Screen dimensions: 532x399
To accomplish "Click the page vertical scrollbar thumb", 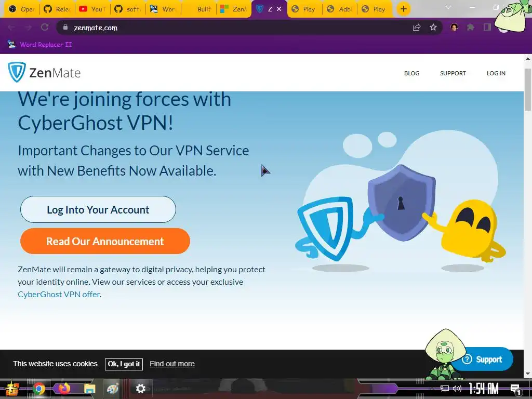I will (x=528, y=89).
